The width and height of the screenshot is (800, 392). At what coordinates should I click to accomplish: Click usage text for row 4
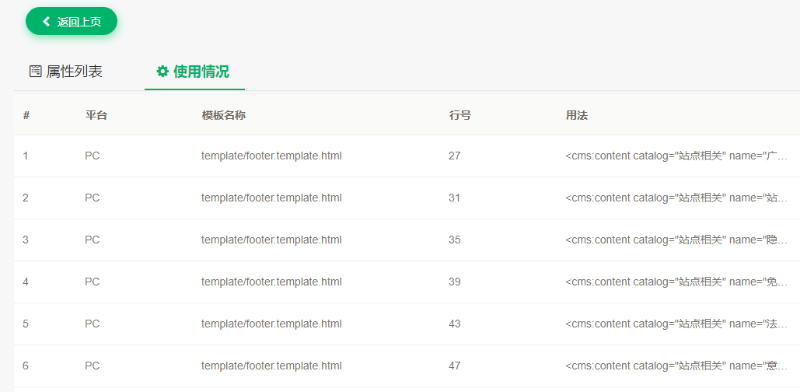click(677, 282)
